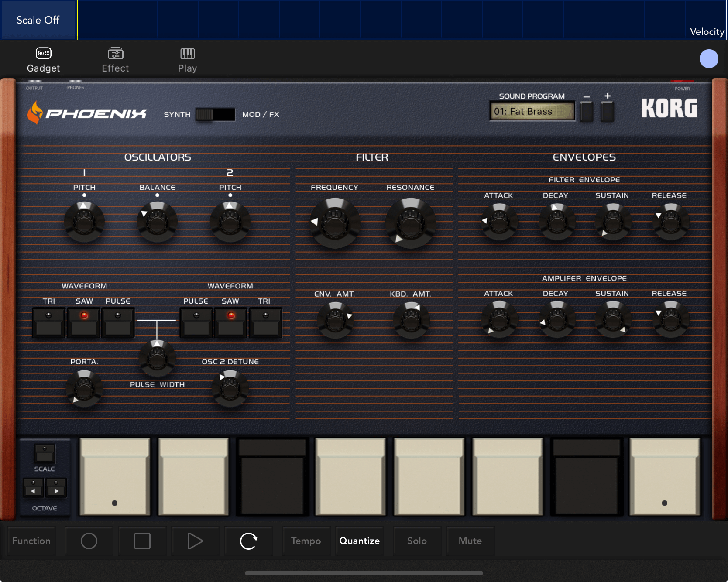Click the Filter Envelope SUSTAIN knob
The height and width of the screenshot is (582, 728).
pos(613,222)
